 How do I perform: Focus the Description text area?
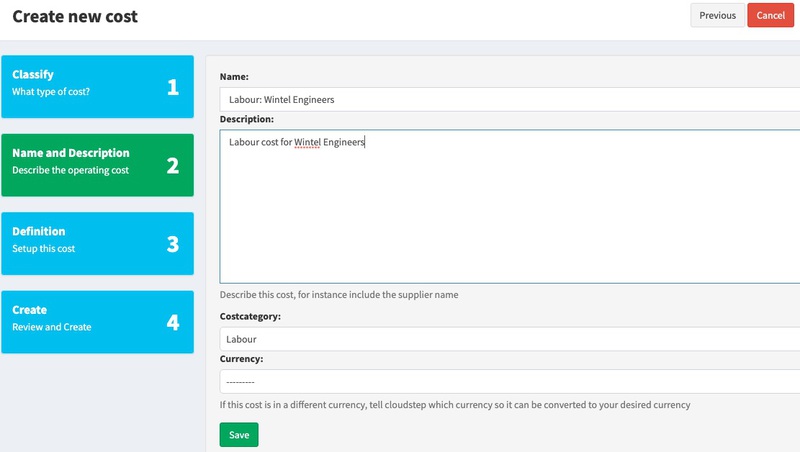tap(510, 207)
